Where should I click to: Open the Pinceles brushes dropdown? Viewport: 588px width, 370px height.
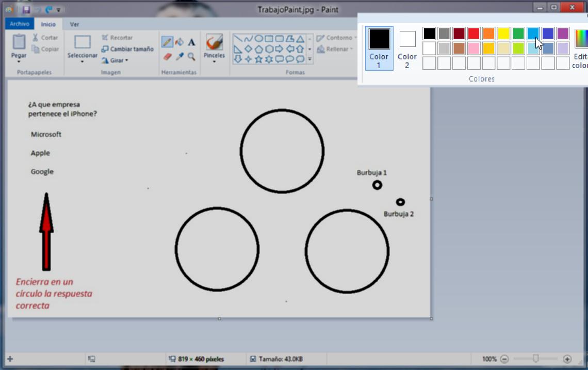[x=214, y=62]
